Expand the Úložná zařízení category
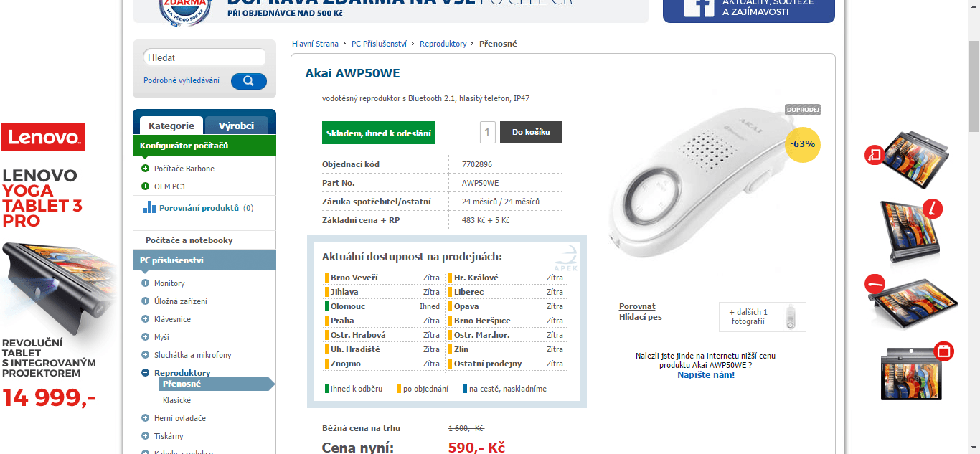The width and height of the screenshot is (980, 454). click(x=146, y=301)
